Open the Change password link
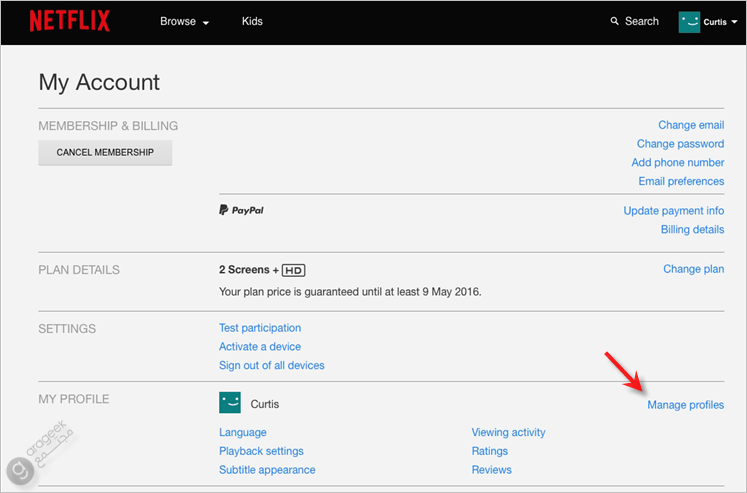 click(680, 144)
